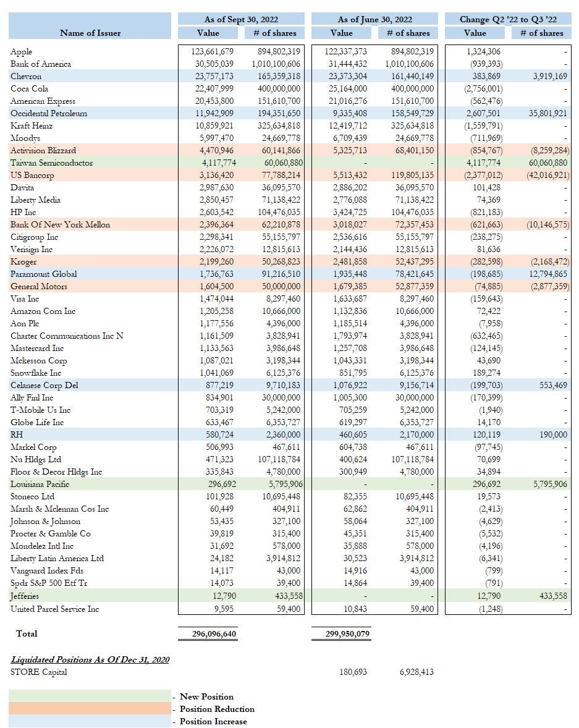The image size is (579, 728).
Task: Click the 'US Bancorp' issuer name
Action: (x=32, y=176)
